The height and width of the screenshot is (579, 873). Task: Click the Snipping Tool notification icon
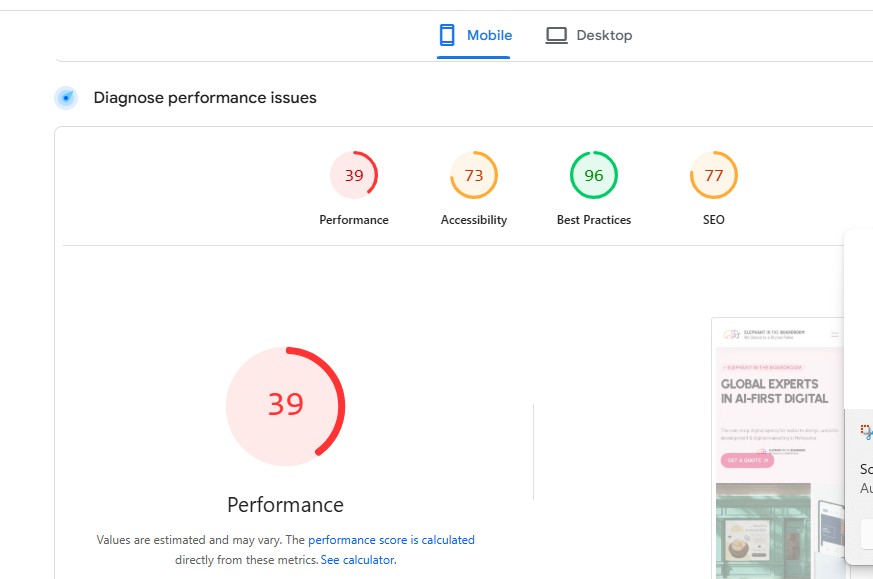coord(866,431)
